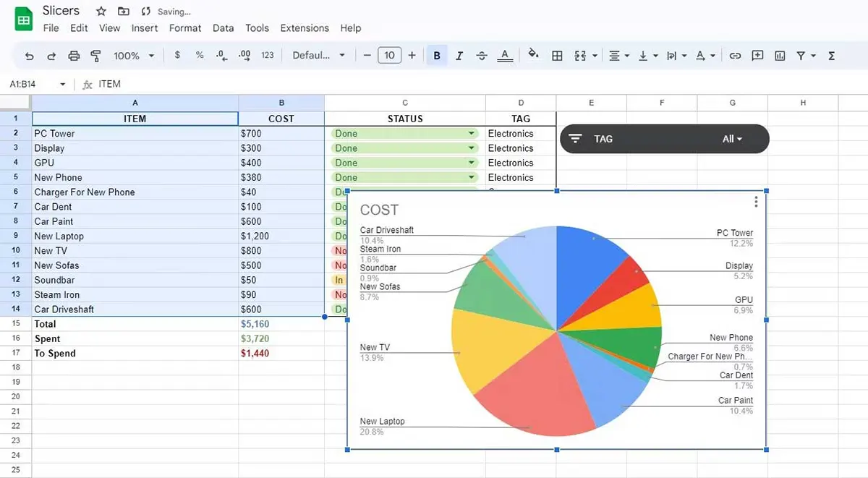Toggle strikethrough formatting

click(482, 55)
